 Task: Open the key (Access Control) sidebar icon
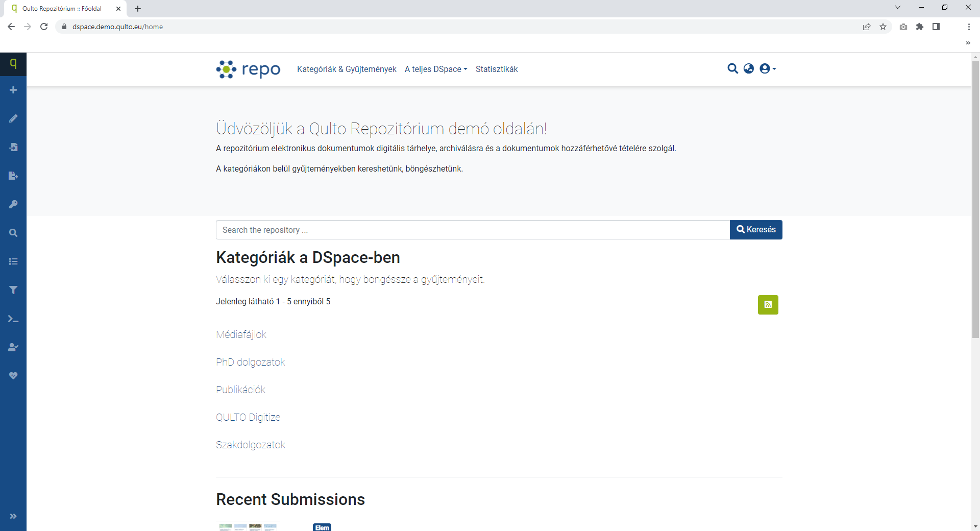click(13, 204)
